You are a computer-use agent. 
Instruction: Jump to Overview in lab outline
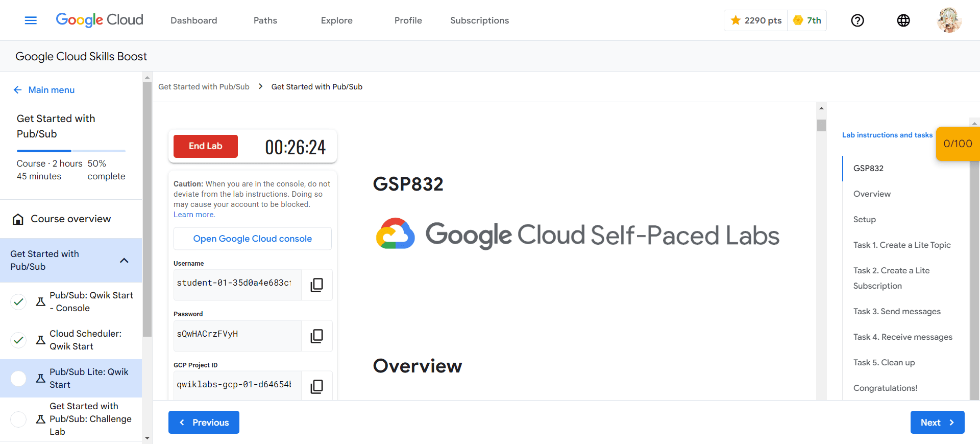coord(872,194)
